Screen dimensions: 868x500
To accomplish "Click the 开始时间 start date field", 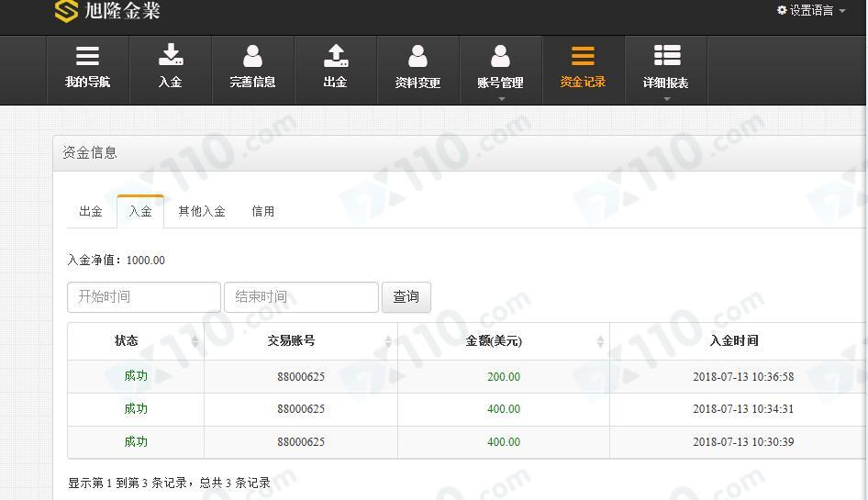I will tap(144, 297).
